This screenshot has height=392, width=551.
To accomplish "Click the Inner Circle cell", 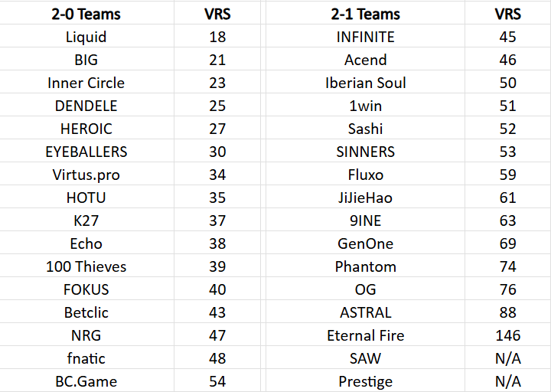I will coord(86,83).
